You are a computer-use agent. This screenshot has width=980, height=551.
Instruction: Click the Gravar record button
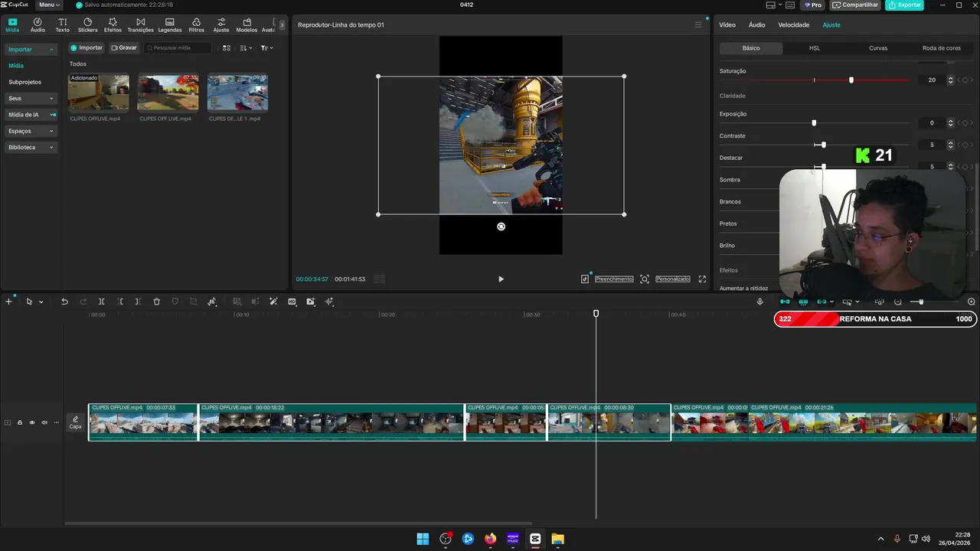[124, 47]
